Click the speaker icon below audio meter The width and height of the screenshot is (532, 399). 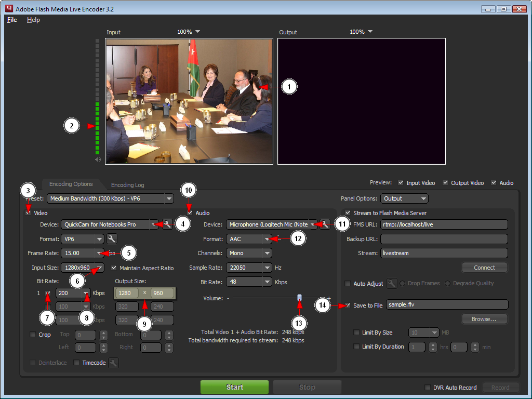(x=98, y=160)
